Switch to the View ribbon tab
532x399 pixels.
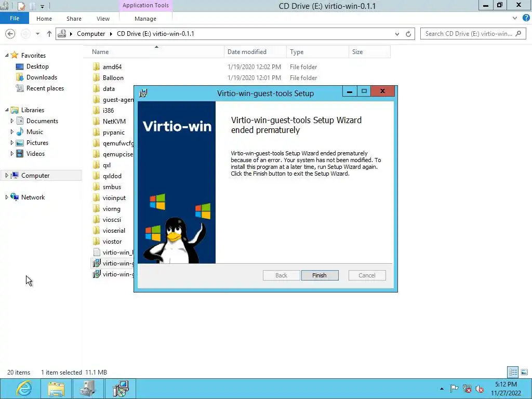point(103,19)
